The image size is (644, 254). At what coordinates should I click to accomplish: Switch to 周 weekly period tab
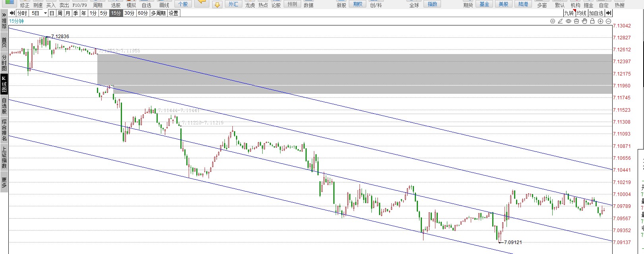(60, 13)
